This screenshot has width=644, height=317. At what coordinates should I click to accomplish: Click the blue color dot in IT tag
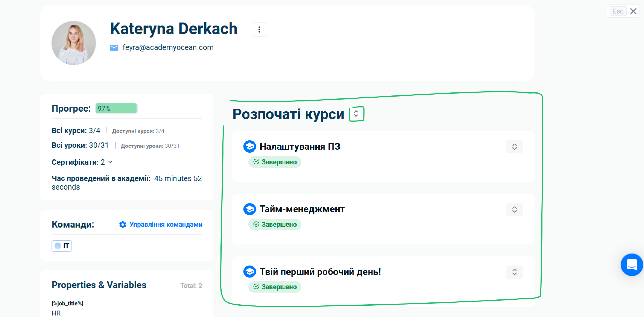pos(58,246)
